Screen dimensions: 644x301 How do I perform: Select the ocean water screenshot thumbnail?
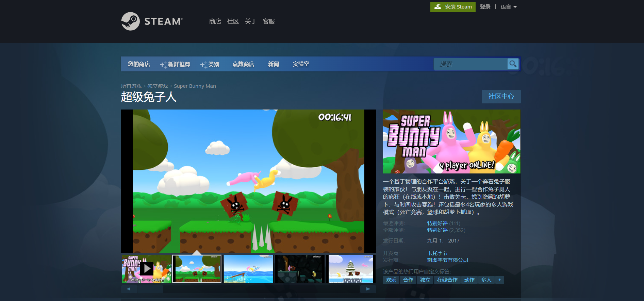pyautogui.click(x=249, y=269)
